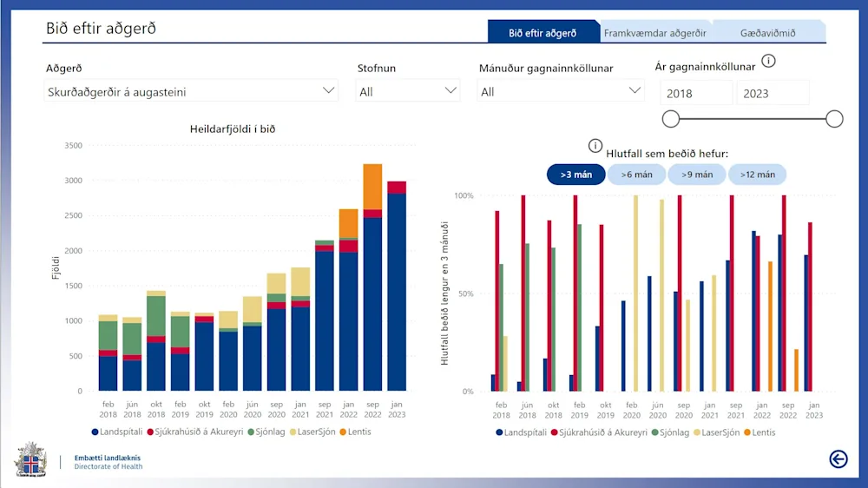The width and height of the screenshot is (868, 488).
Task: Click the back arrow icon
Action: 838,458
